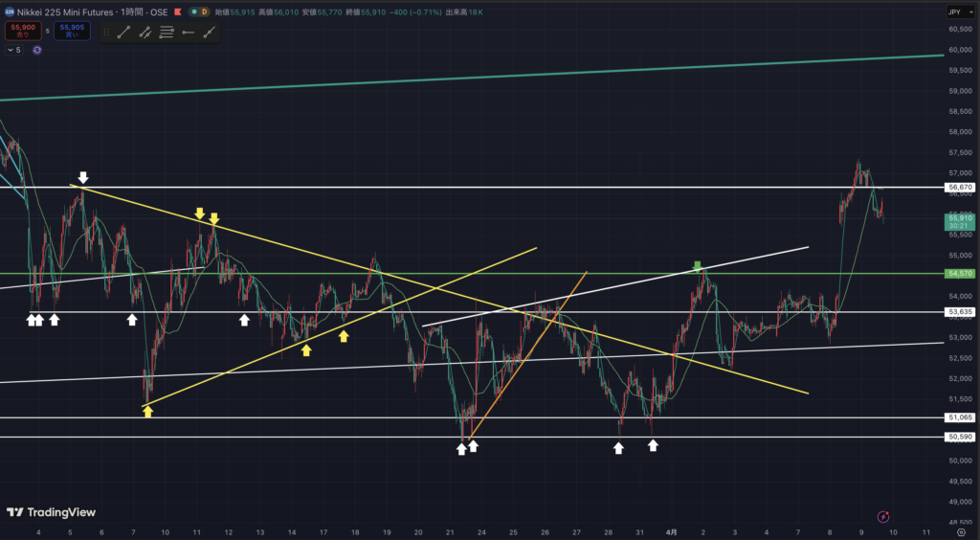This screenshot has height=540, width=980.
Task: Choose the three parallel lines drawing tool
Action: click(x=167, y=32)
